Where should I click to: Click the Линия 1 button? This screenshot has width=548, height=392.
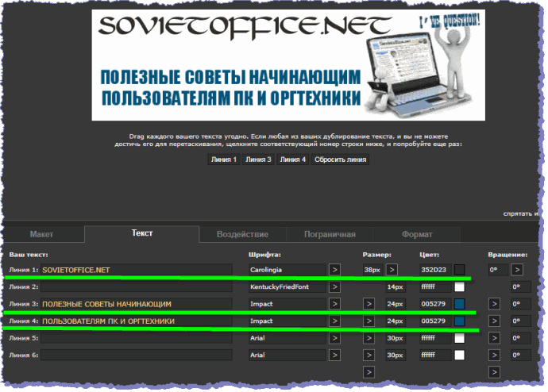[224, 159]
